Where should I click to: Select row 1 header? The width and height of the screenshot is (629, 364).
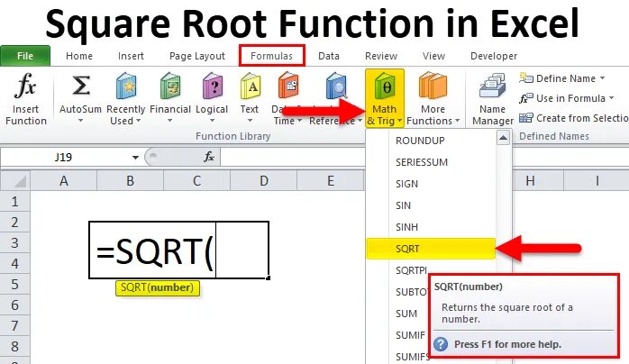click(14, 201)
